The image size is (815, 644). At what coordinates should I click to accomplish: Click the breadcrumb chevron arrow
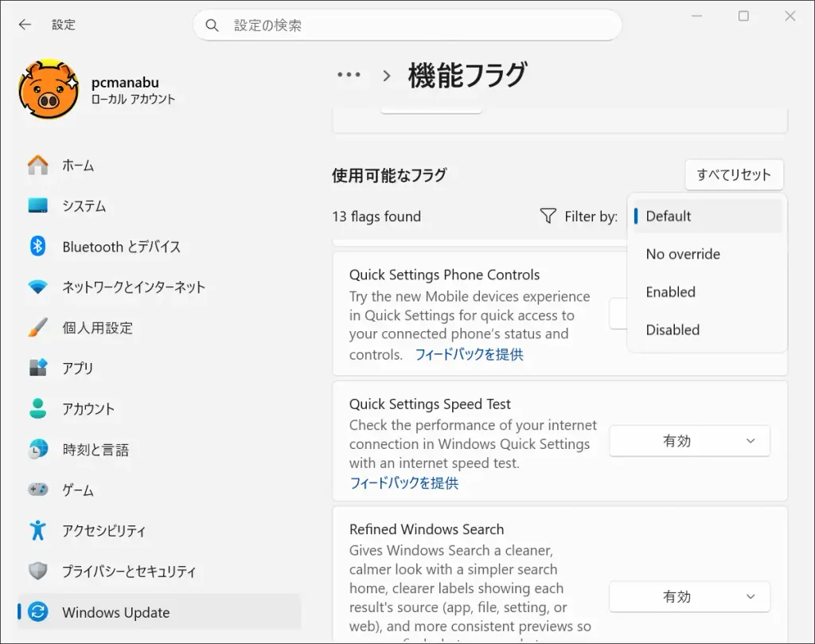386,76
